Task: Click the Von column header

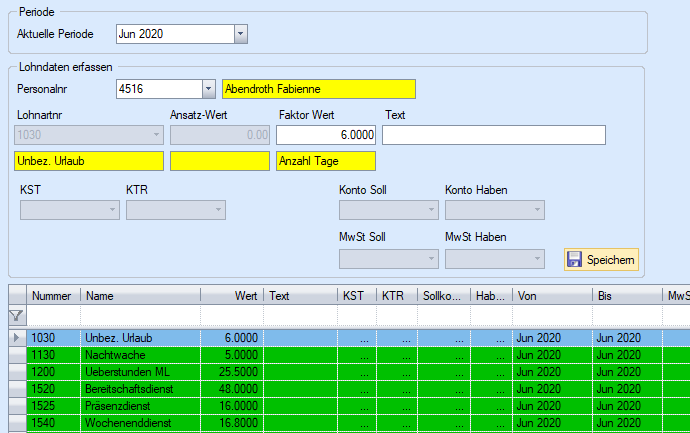Action: click(x=551, y=296)
